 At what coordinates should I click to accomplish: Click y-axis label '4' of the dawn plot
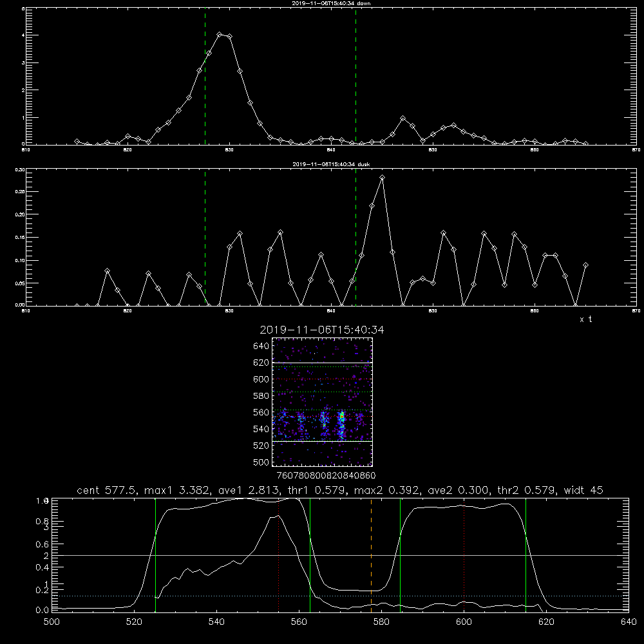[x=23, y=35]
